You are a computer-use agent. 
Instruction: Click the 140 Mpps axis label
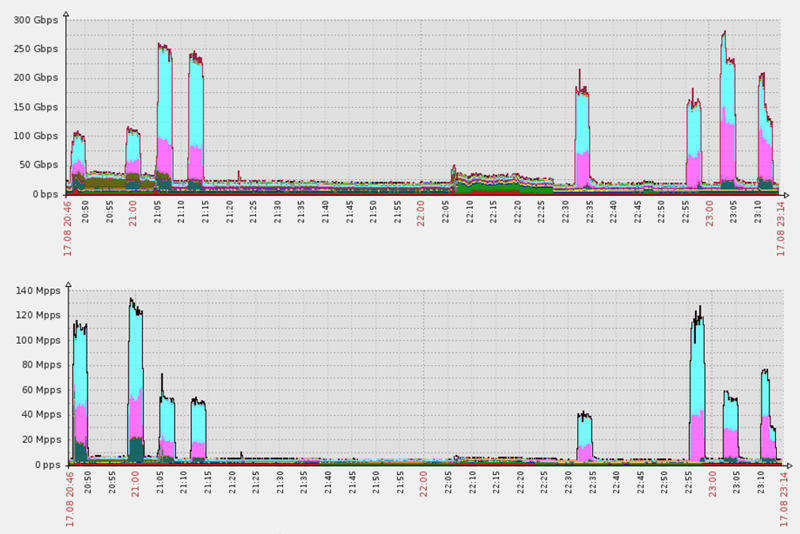pyautogui.click(x=38, y=291)
